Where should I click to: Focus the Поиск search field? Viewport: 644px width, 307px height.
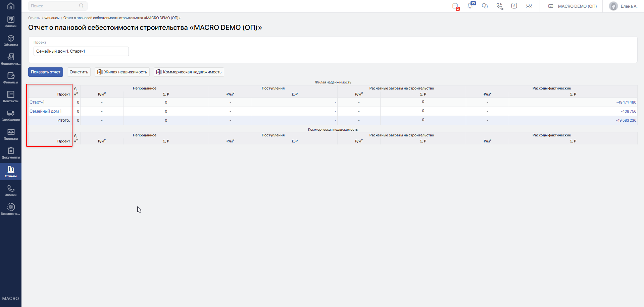tap(58, 6)
